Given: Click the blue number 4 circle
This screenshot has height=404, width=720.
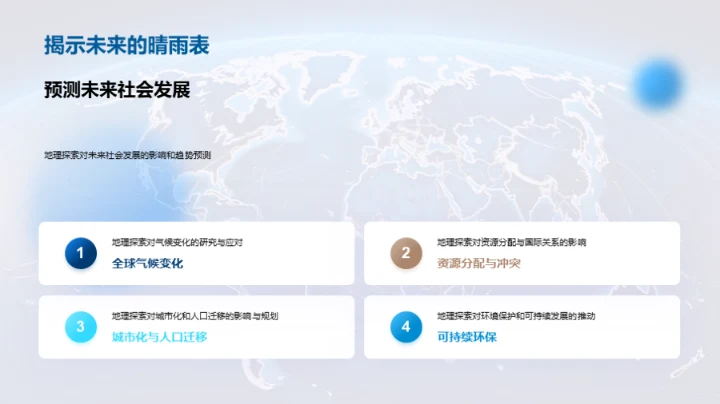Looking at the screenshot, I should [x=406, y=326].
